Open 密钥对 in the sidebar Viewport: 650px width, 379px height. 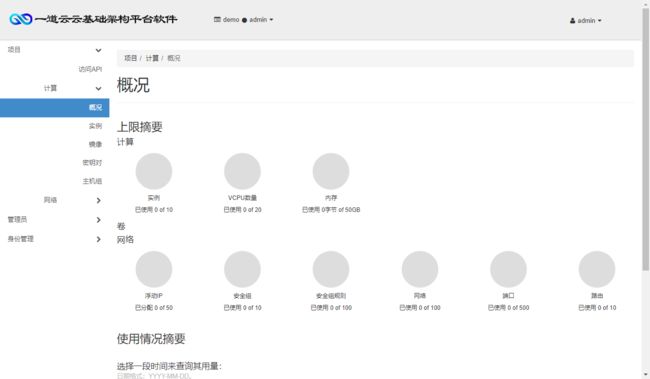pos(92,163)
